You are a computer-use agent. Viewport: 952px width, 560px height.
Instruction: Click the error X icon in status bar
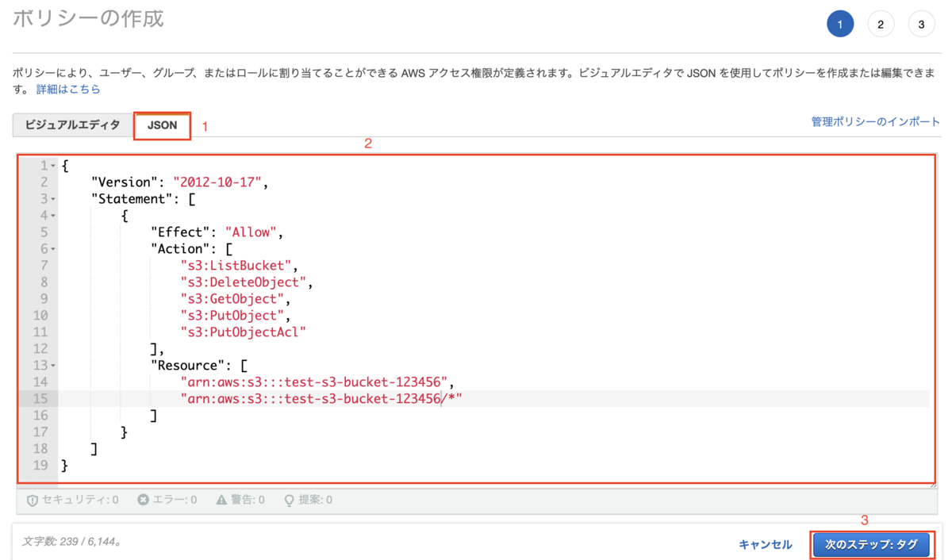pyautogui.click(x=143, y=501)
